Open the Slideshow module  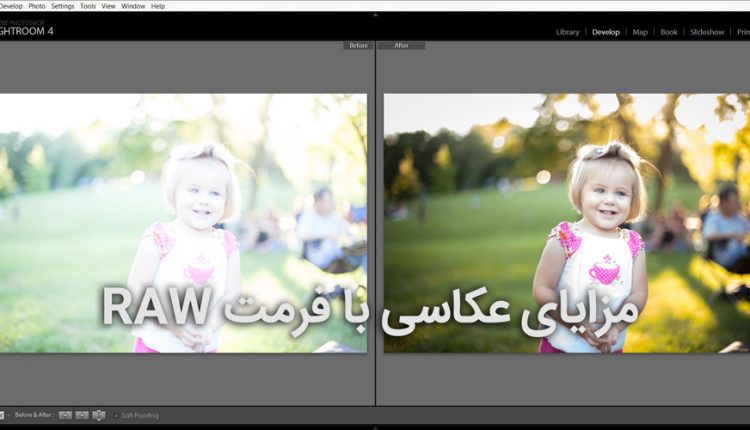pos(707,32)
